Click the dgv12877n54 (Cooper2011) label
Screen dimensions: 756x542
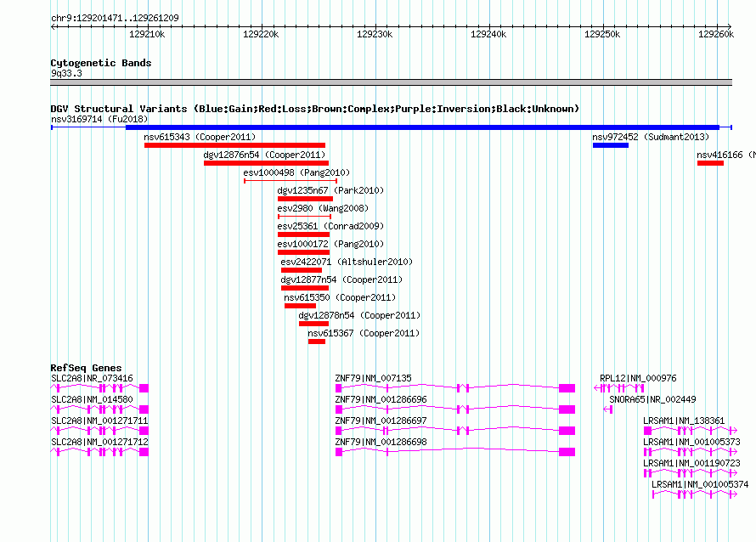point(341,279)
